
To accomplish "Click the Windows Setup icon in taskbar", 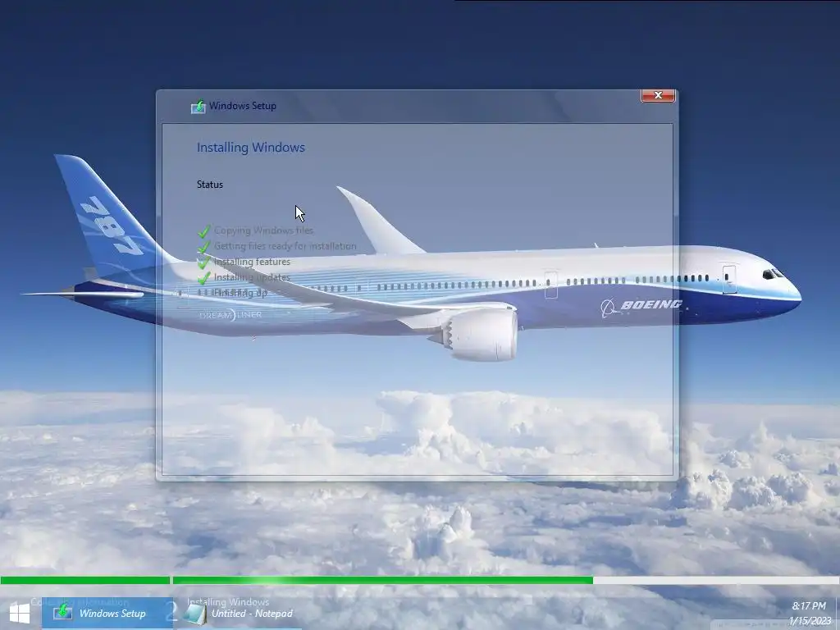I will (x=63, y=611).
